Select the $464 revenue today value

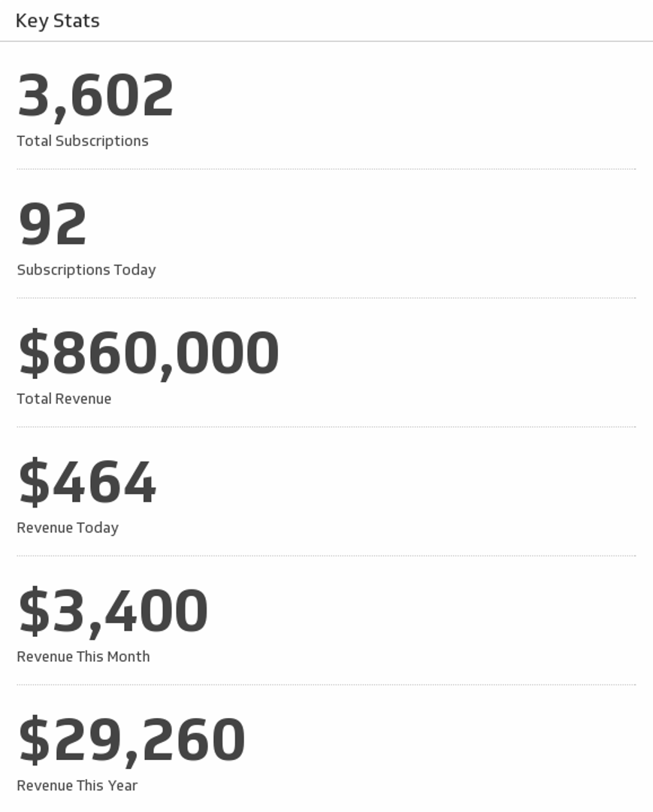click(87, 482)
